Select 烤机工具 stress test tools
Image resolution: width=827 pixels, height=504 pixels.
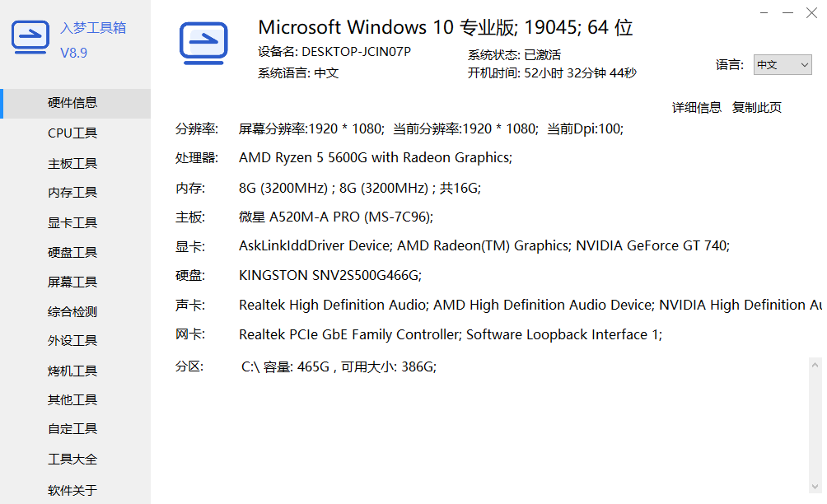coord(72,371)
